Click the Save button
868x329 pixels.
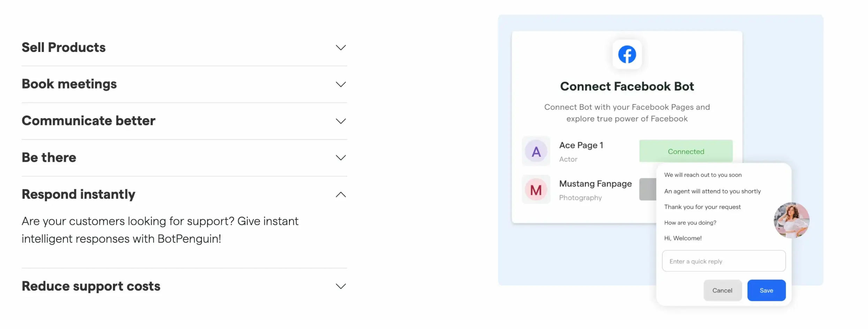(767, 290)
